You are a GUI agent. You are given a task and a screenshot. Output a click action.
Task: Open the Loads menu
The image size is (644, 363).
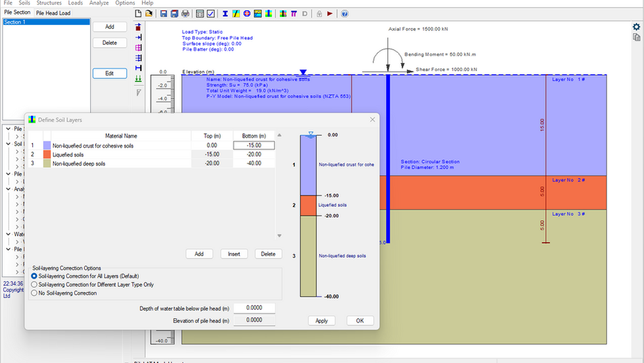tap(75, 3)
